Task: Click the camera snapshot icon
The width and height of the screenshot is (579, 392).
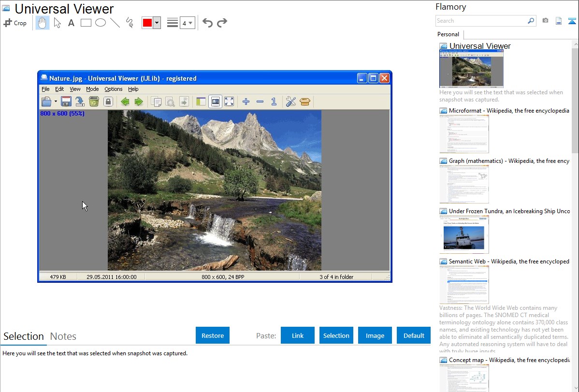Action: pyautogui.click(x=545, y=21)
